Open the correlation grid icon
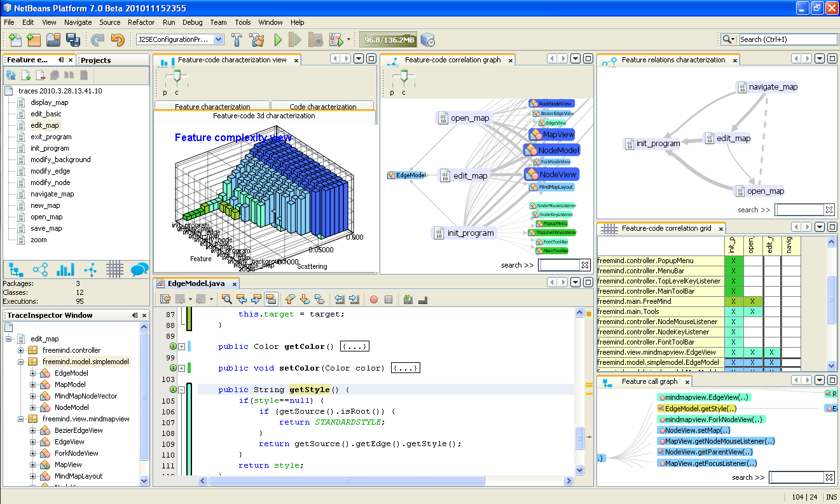The width and height of the screenshot is (840, 504). [114, 269]
